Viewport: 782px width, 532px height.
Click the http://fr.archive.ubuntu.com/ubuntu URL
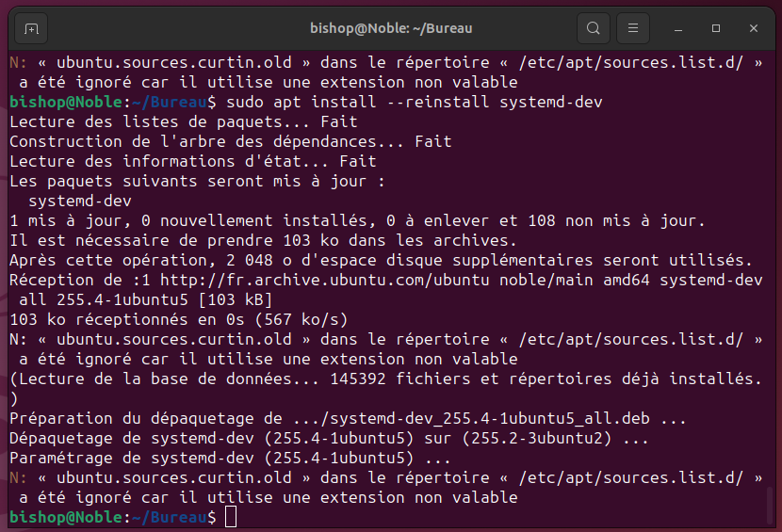coord(325,281)
